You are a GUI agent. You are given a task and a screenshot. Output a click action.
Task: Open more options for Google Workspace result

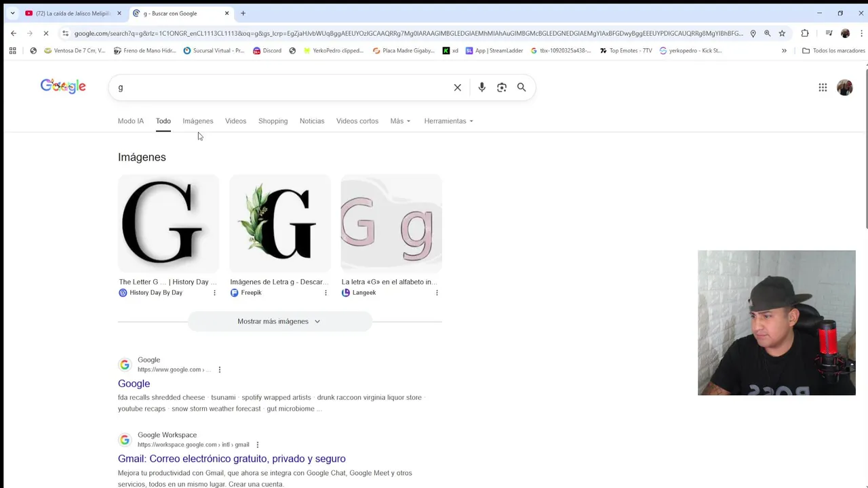[257, 445]
